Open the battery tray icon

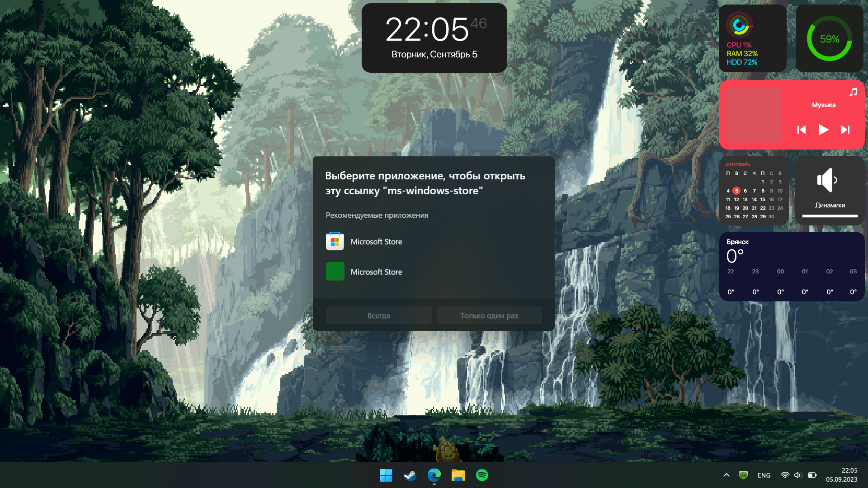(812, 475)
